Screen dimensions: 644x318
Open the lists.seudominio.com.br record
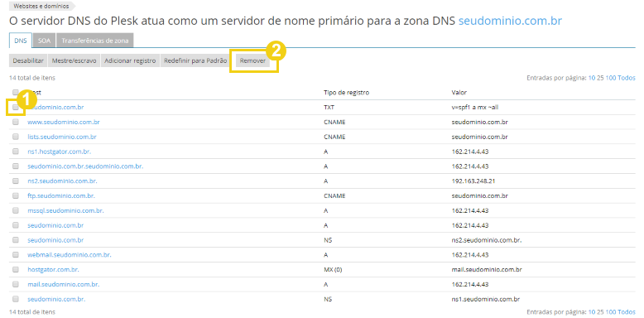tap(62, 137)
